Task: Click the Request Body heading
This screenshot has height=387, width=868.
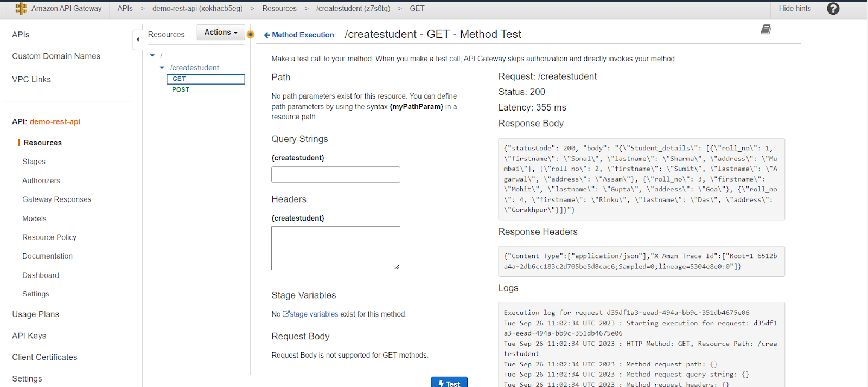Action: coord(301,337)
